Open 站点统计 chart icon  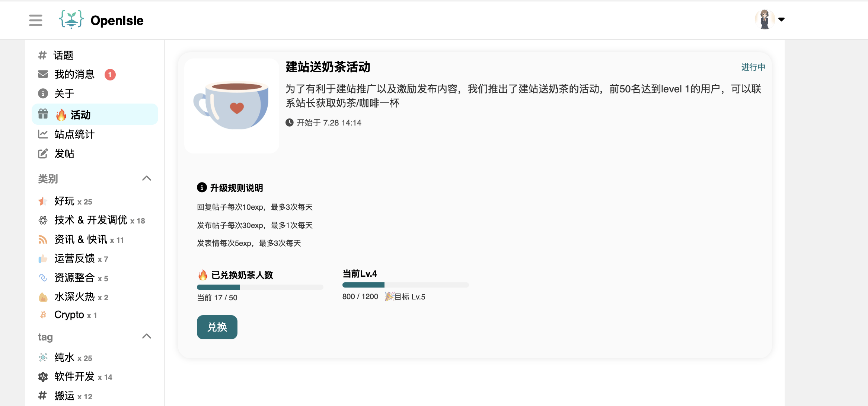click(43, 134)
